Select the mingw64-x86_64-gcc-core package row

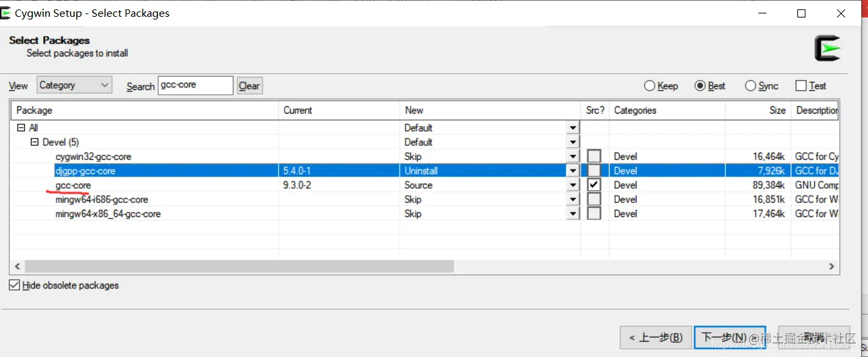coord(425,214)
